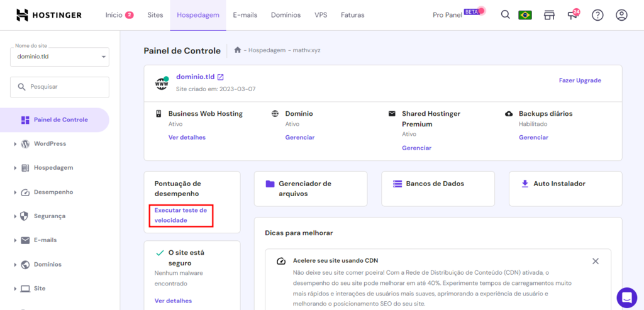Click the Bancos de Dados icon
The image size is (644, 310).
[397, 184]
